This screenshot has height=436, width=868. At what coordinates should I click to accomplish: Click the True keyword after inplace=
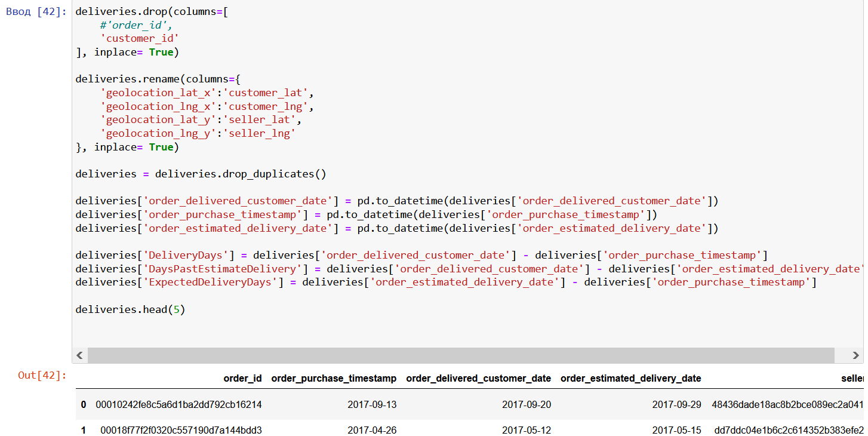[x=160, y=52]
